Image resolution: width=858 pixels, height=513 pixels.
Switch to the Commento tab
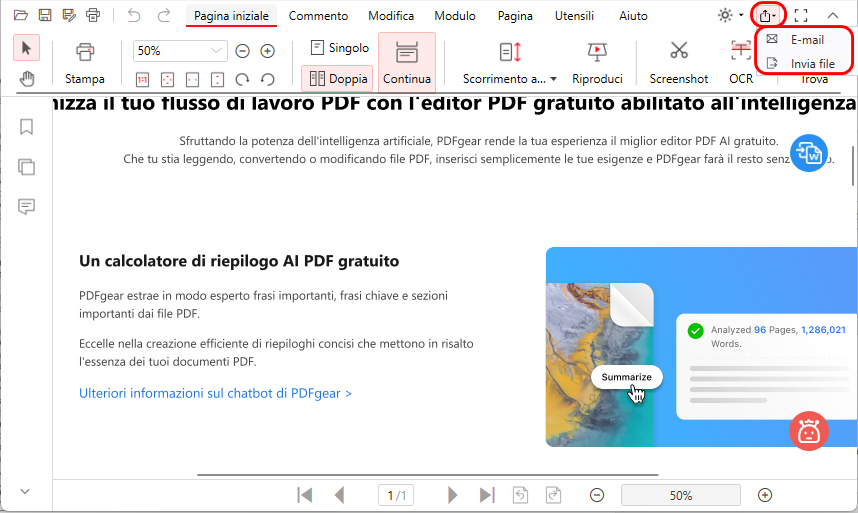(x=318, y=16)
